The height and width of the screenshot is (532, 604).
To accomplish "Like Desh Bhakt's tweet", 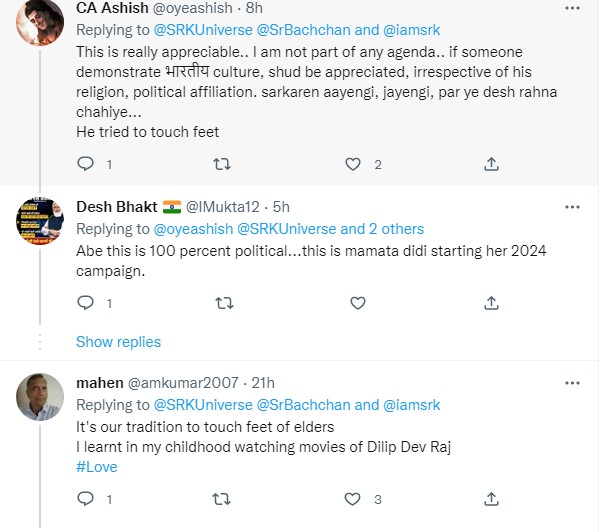I will click(x=352, y=302).
